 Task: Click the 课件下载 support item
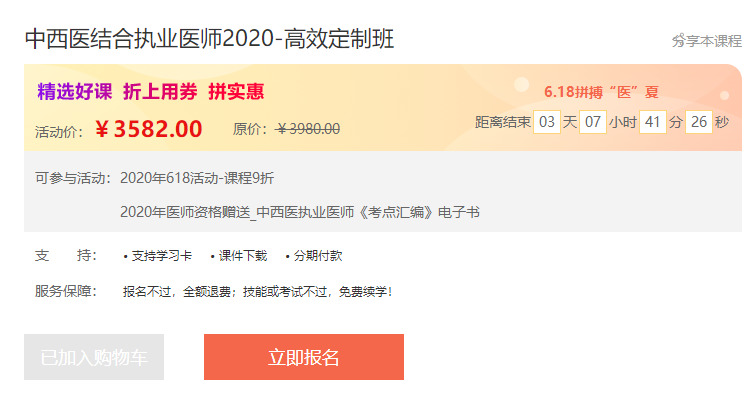coord(243,256)
